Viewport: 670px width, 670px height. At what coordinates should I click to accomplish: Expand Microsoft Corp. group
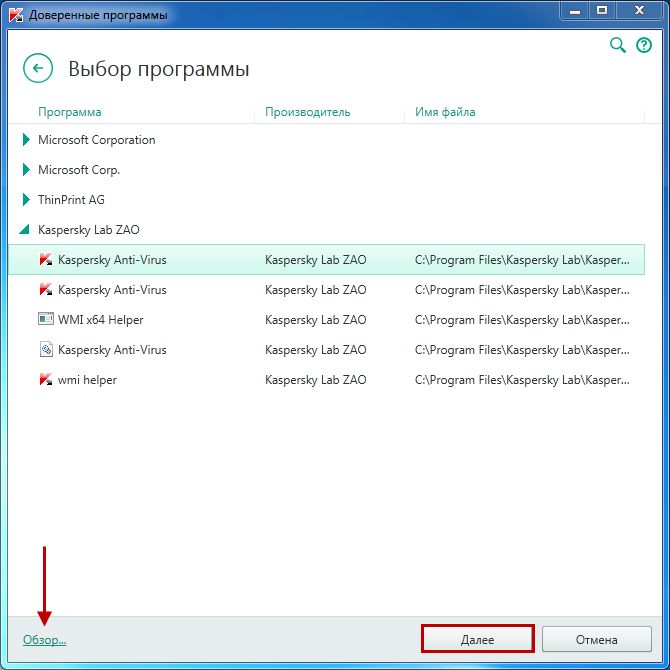[26, 170]
